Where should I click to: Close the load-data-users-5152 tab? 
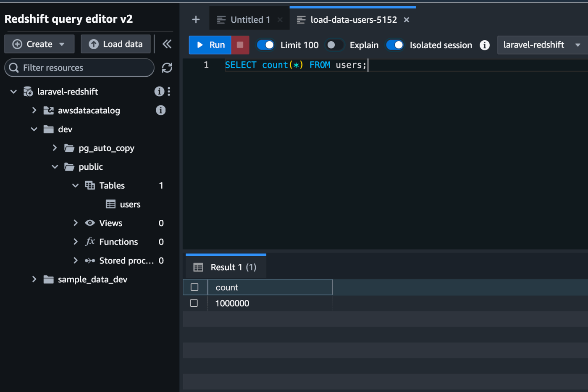(x=407, y=20)
